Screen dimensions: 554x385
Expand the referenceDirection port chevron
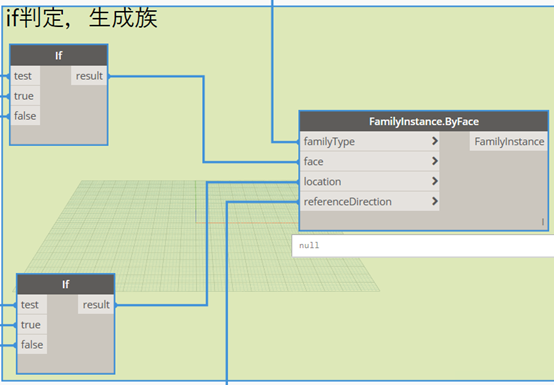[435, 202]
